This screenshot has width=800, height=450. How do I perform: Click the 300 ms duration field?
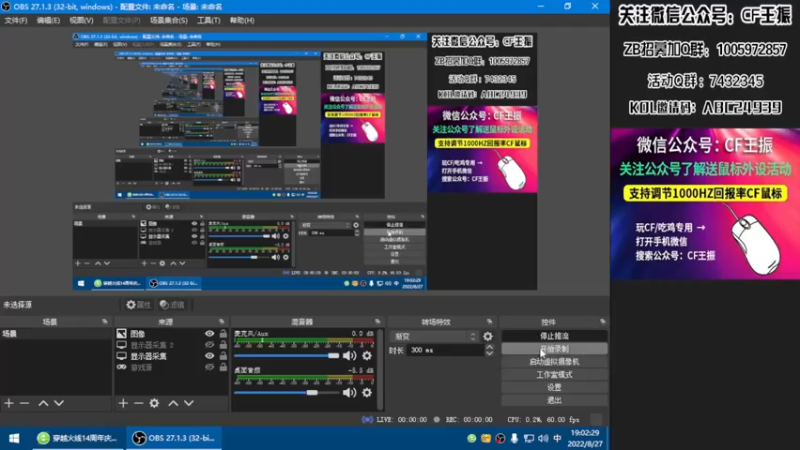point(445,351)
